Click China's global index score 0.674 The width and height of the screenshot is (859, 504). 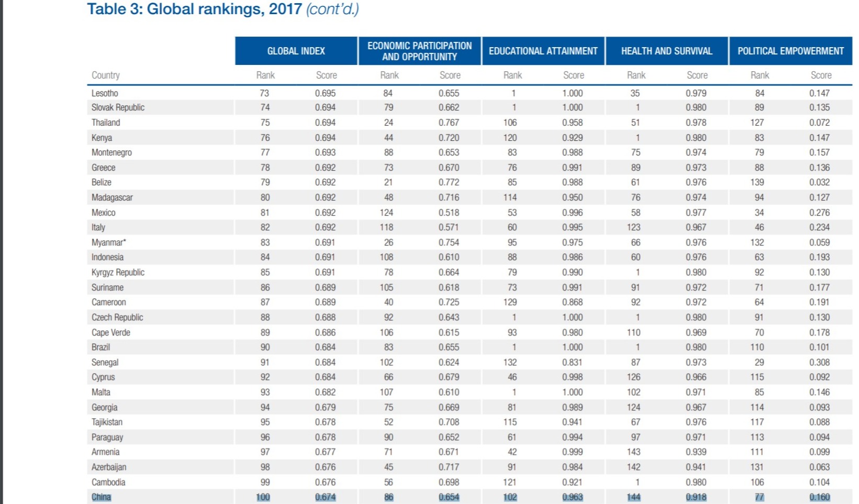[326, 497]
